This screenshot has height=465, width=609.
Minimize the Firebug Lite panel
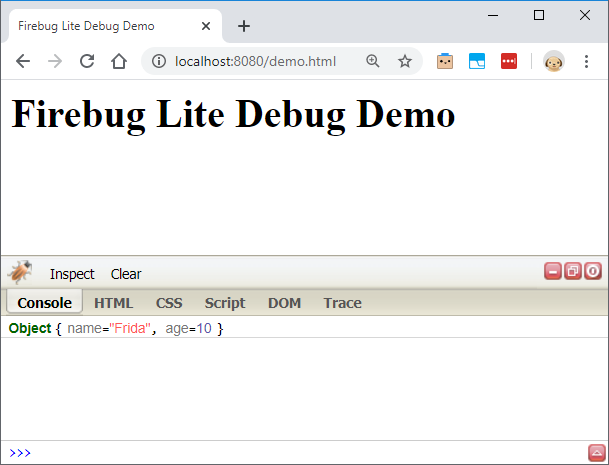553,271
